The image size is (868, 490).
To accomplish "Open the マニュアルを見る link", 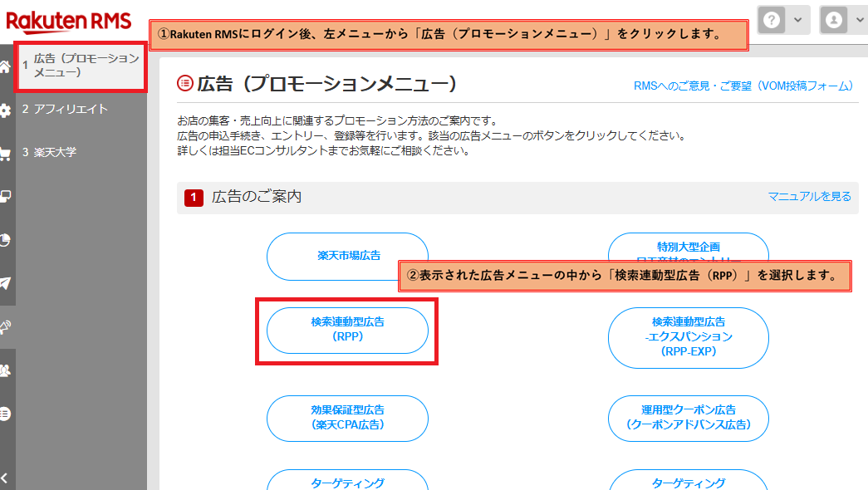I will pos(809,197).
